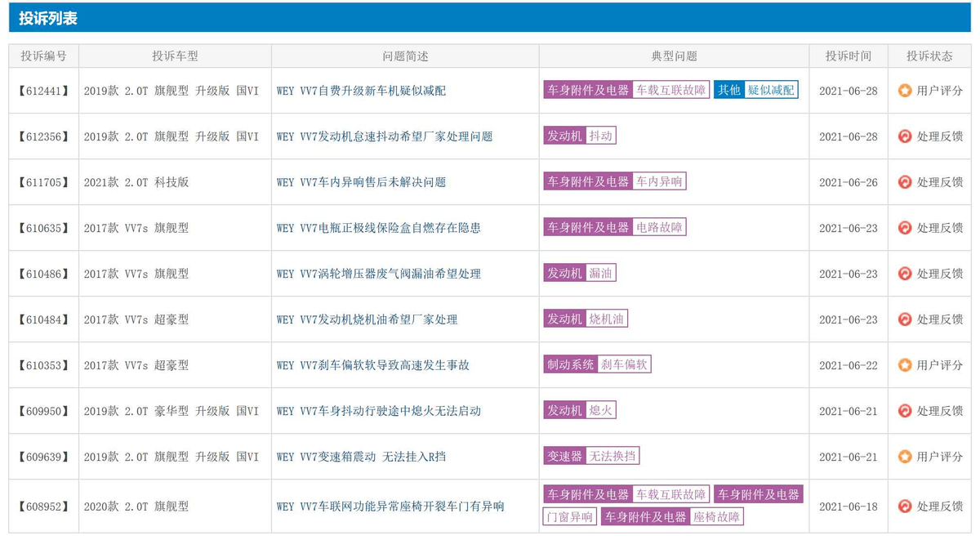Click the 疑似减配 tag in the first row
The width and height of the screenshot is (980, 540).
click(771, 91)
